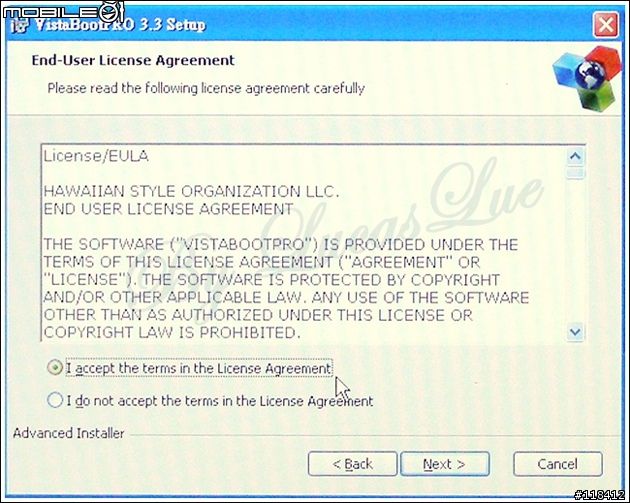Close the setup window with red X

605,25
